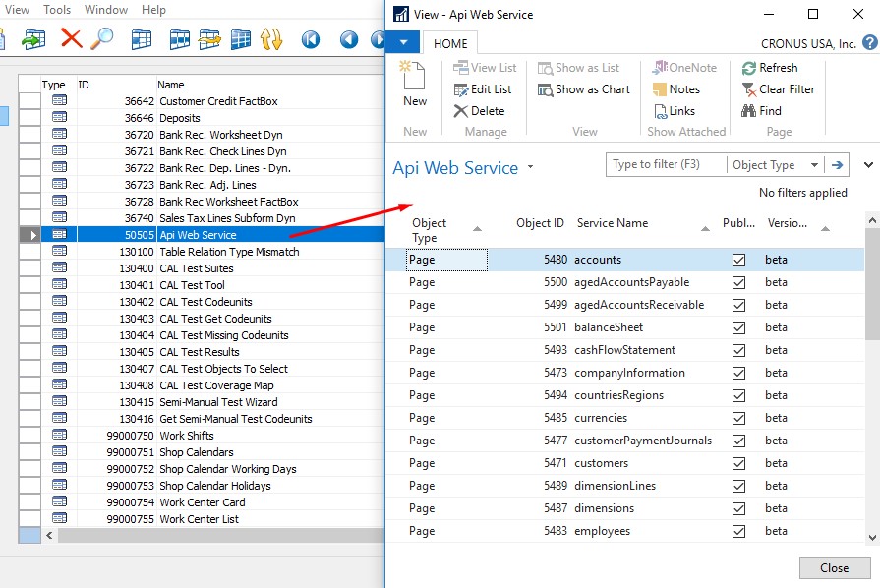880x588 pixels.
Task: Click the Name column header in Object Designer
Action: tap(171, 85)
